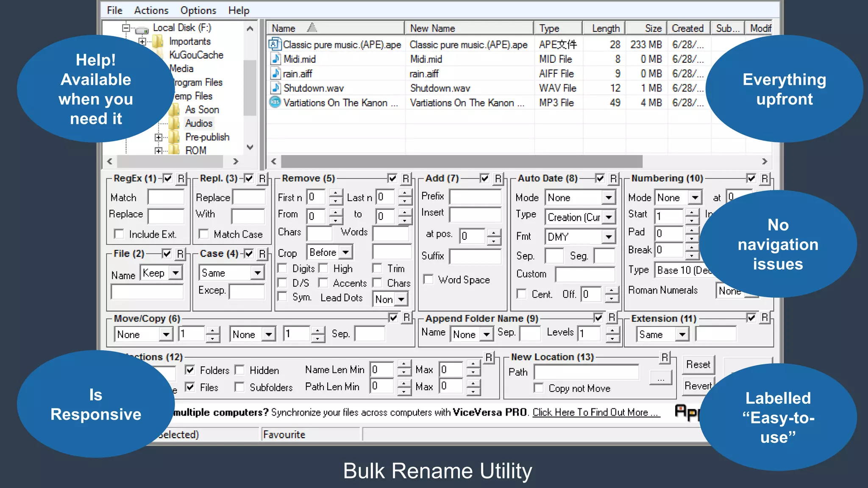Click the Midi.mid file icon
The image size is (868, 488).
(275, 59)
